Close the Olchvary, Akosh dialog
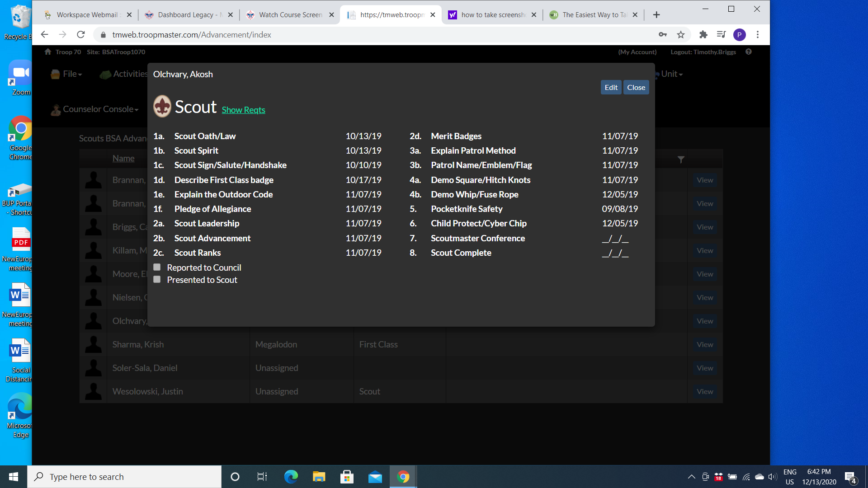This screenshot has height=488, width=868. 636,88
